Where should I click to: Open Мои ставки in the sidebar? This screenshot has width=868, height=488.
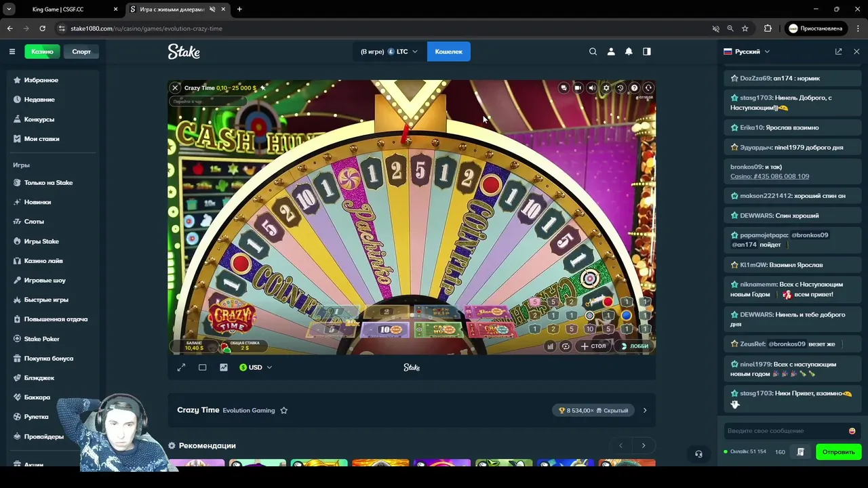[x=41, y=139]
